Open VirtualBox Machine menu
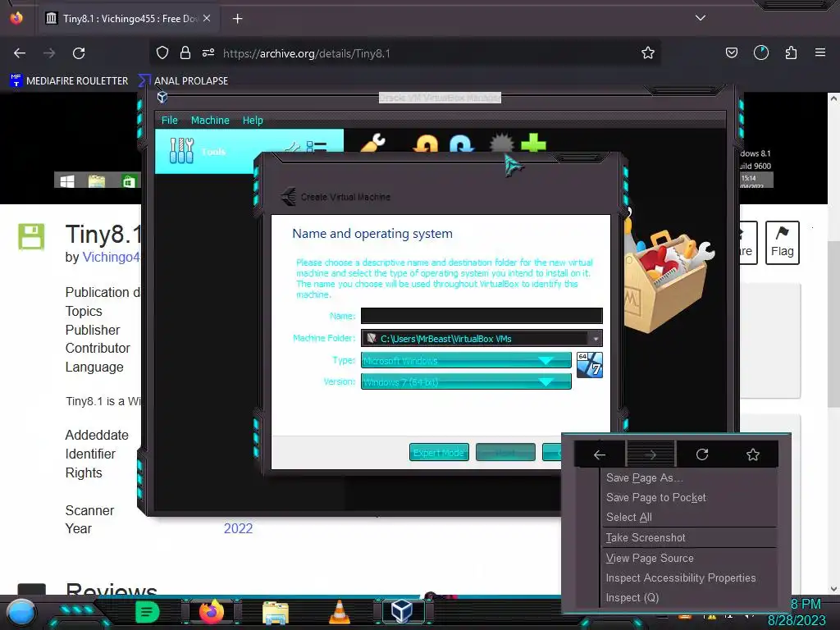This screenshot has height=630, width=840. coord(210,120)
